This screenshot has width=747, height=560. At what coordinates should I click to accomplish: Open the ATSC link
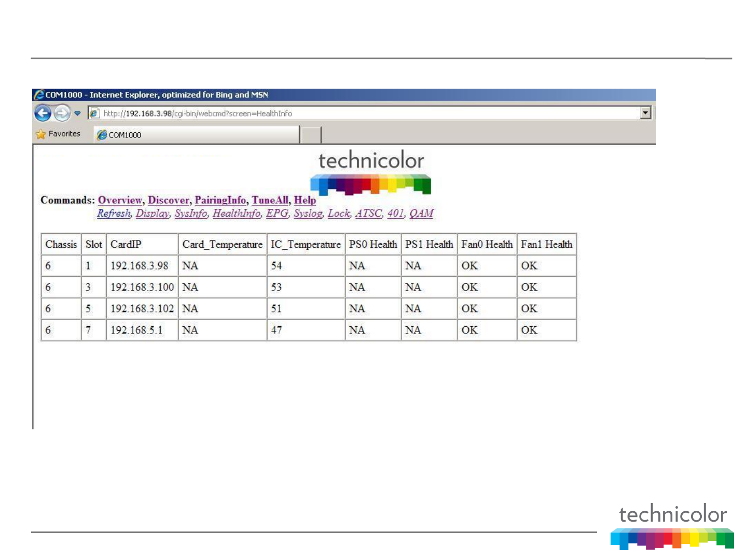[369, 213]
